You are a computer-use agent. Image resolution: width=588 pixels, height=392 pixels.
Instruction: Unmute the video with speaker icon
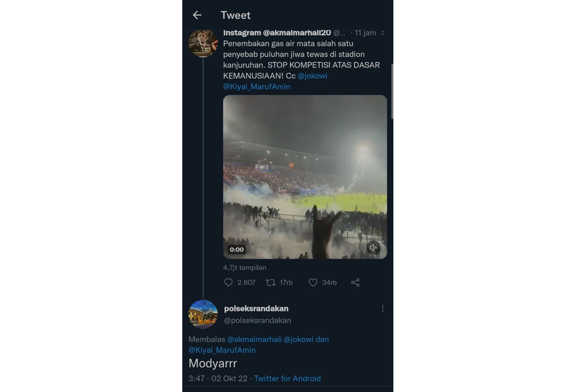373,247
